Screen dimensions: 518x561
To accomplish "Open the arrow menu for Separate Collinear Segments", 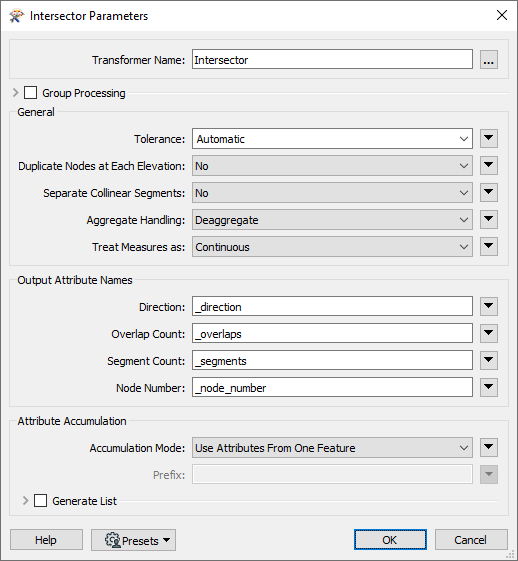I will (489, 192).
